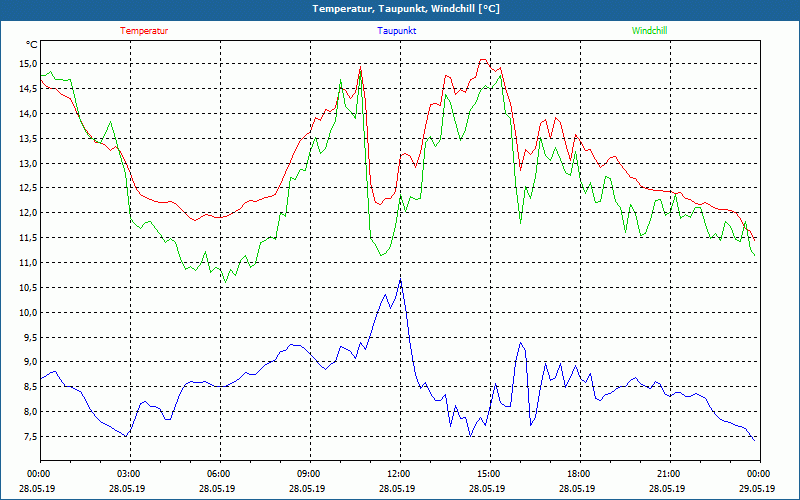Click the 12:00 time axis label
Image resolution: width=800 pixels, height=500 pixels.
point(398,474)
